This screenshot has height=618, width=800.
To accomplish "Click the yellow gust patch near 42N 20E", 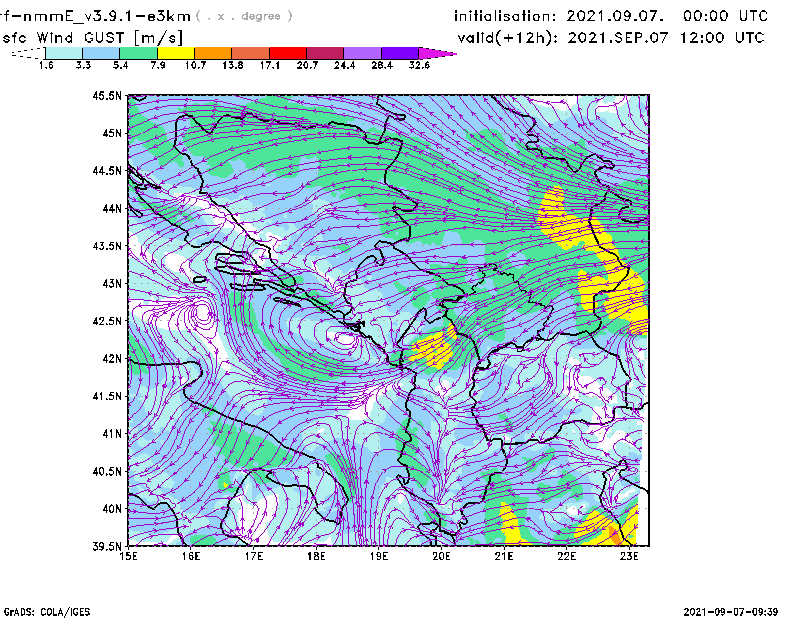I will (x=434, y=348).
